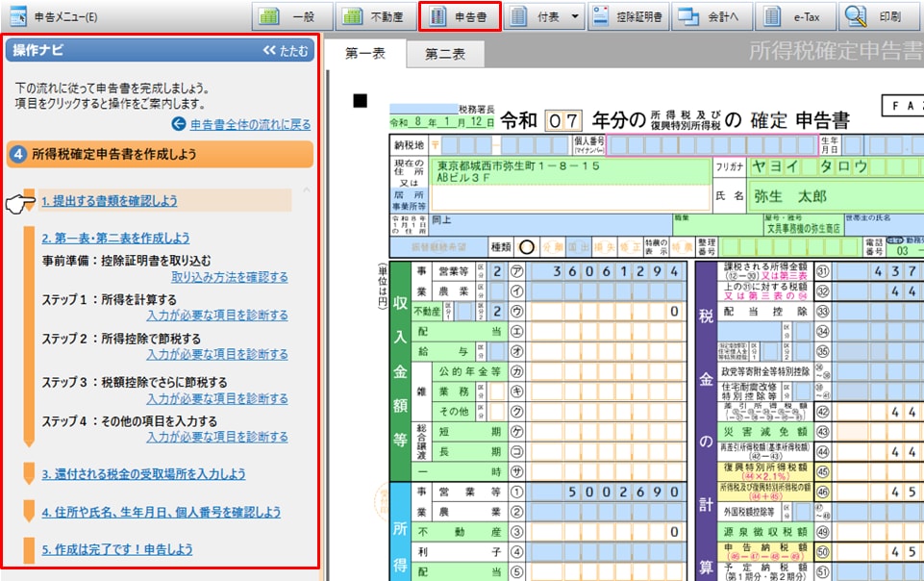Viewport: 924px width, 581px height.
Task: Open 3. 還付される税金の受取場所を入力しよう
Action: [142, 474]
